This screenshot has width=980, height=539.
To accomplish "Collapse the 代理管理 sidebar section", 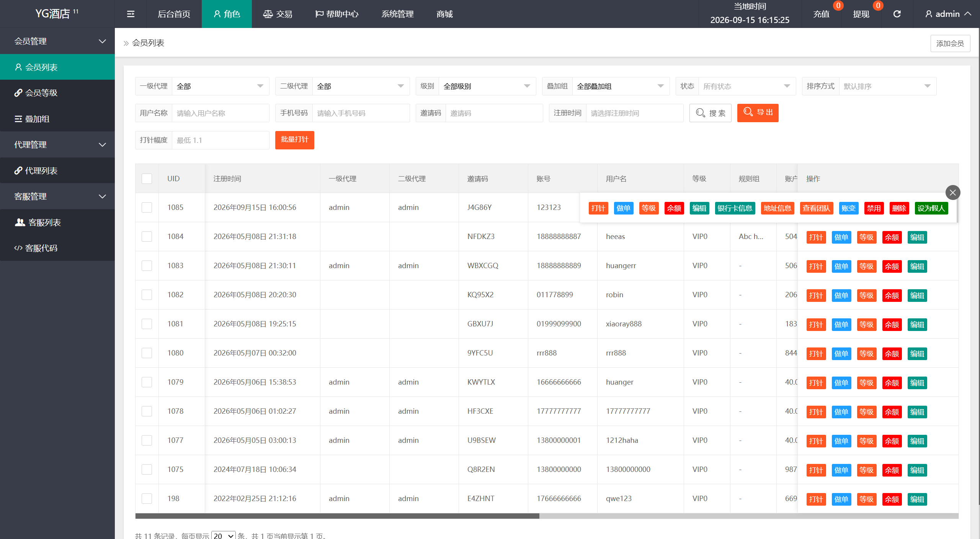I will [x=57, y=145].
